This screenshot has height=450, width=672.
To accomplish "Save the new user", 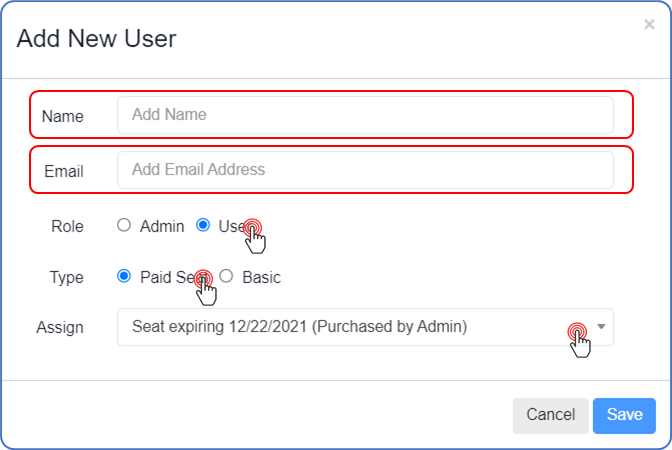I will point(624,415).
